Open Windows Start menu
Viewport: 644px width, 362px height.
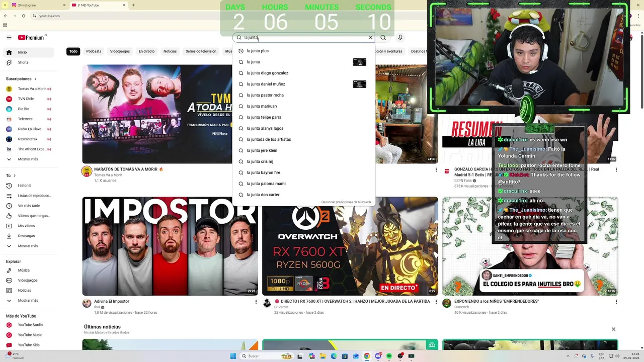(233, 356)
